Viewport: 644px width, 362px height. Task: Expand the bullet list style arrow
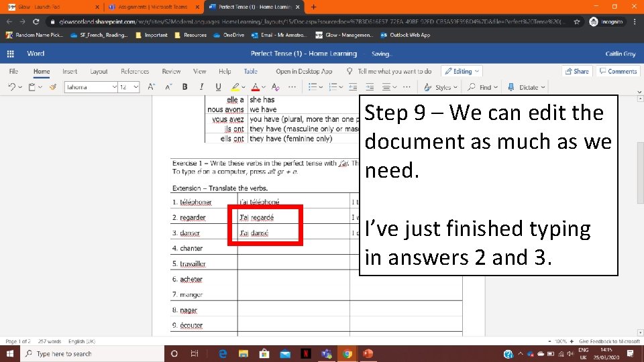pyautogui.click(x=321, y=87)
